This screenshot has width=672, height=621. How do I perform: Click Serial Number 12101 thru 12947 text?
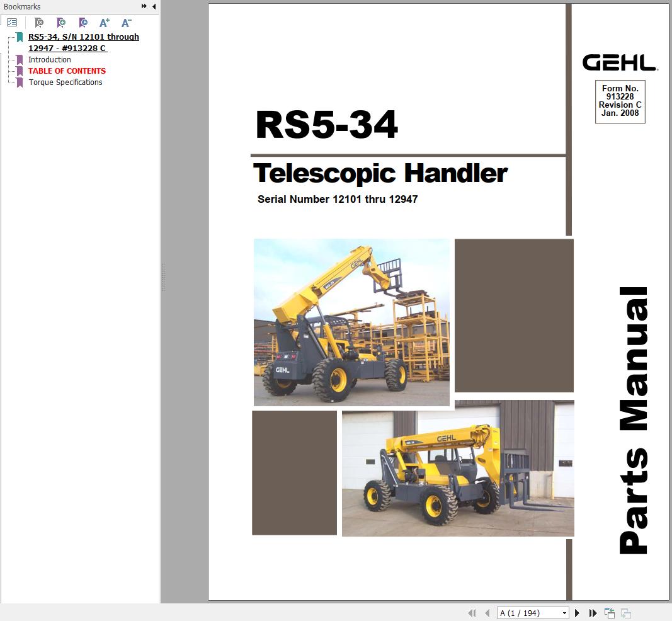tap(338, 199)
